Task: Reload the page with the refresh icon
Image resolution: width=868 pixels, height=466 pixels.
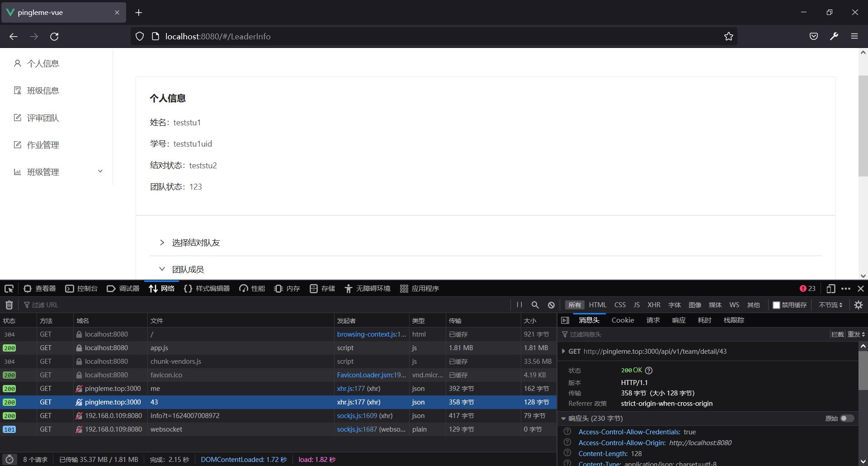Action: point(54,37)
